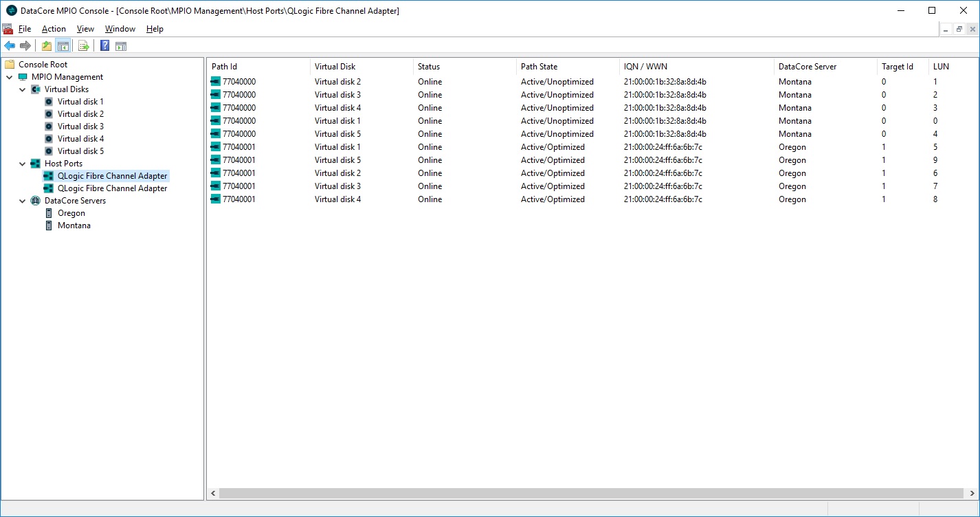This screenshot has height=517, width=980.
Task: Click the Back arrow in the toolbar
Action: pyautogui.click(x=10, y=46)
